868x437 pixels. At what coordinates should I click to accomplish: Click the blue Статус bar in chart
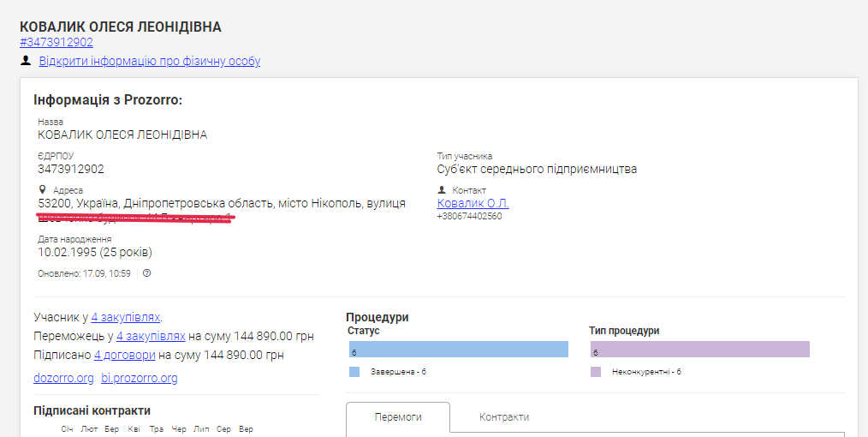(x=458, y=350)
